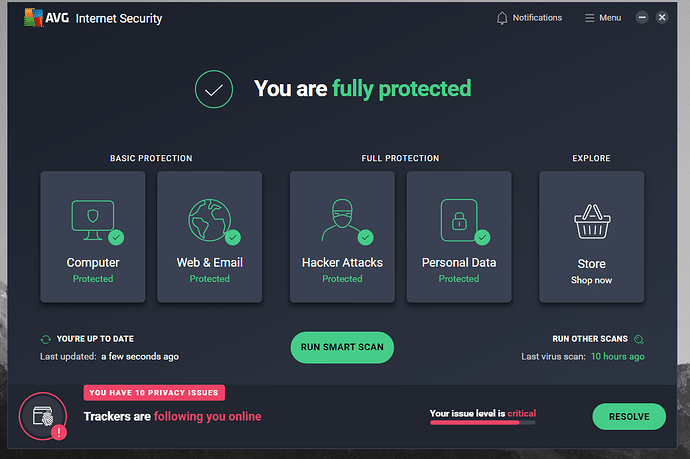Click the Computer monitor shield icon
The image size is (690, 459).
pyautogui.click(x=92, y=221)
